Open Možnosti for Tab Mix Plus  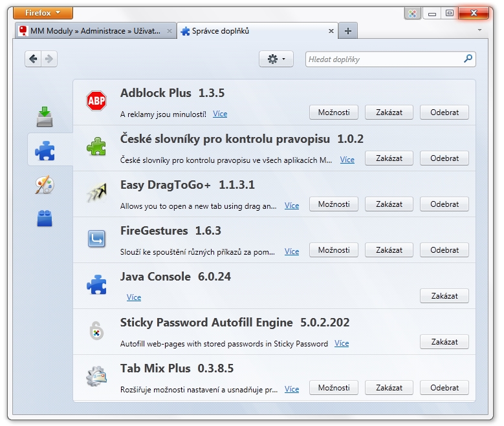click(334, 388)
